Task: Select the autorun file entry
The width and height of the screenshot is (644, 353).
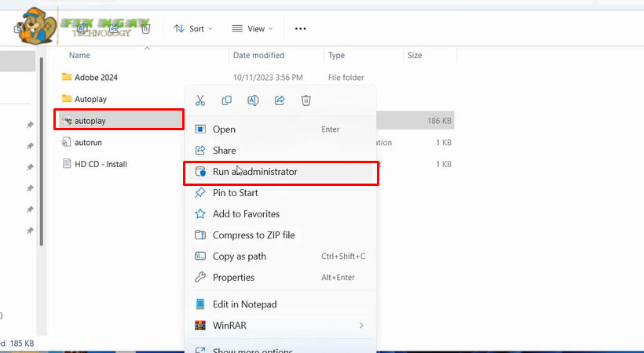Action: 88,143
